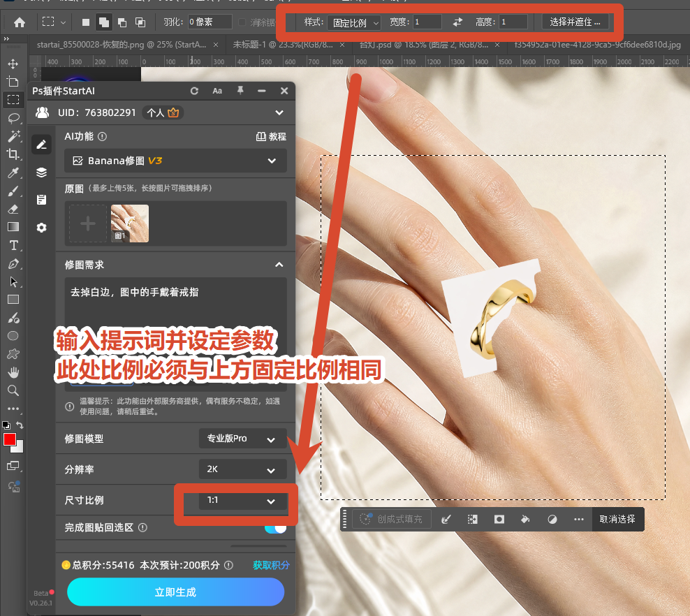
Task: Select the Eraser tool
Action: coord(13,209)
